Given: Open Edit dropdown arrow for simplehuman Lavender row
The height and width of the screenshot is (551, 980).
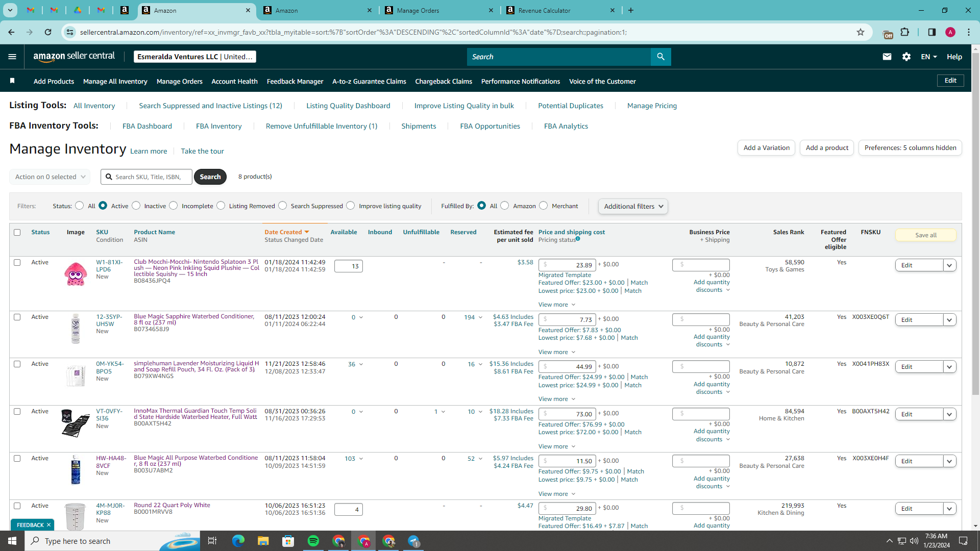Looking at the screenshot, I should pos(949,367).
